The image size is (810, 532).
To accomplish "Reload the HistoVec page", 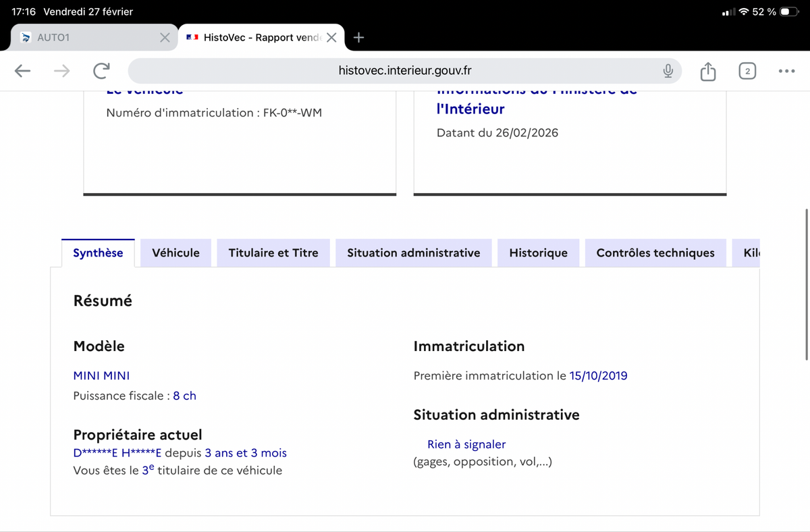I will click(102, 71).
